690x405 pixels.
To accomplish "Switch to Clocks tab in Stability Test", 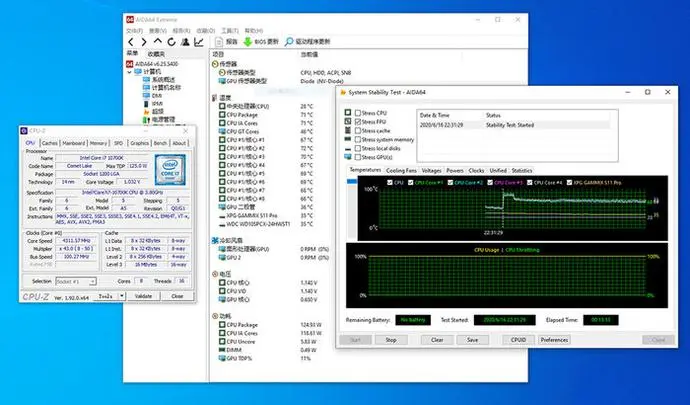I will point(476,170).
